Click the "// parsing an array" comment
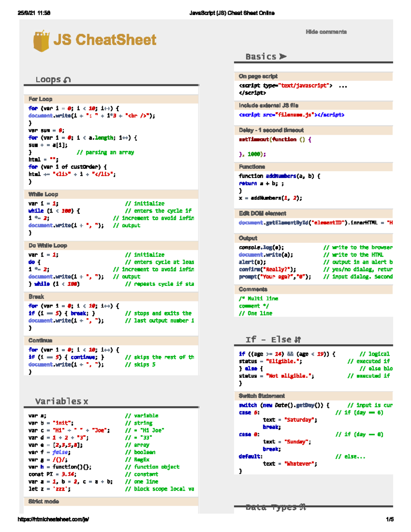 105,152
